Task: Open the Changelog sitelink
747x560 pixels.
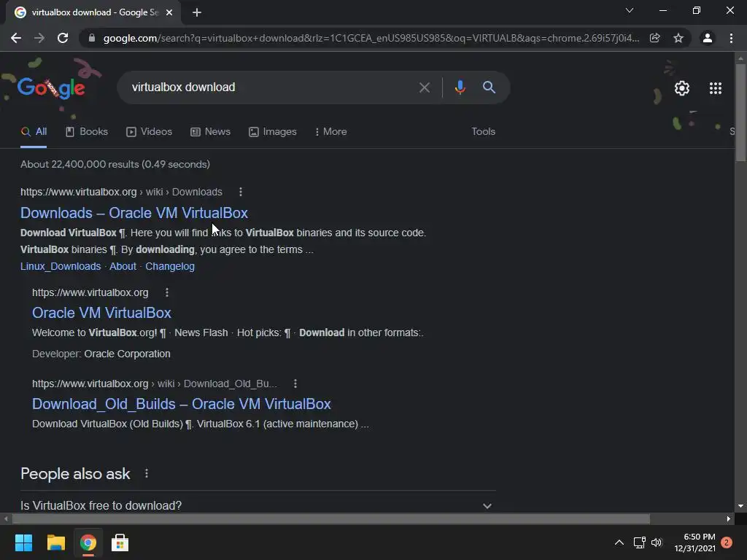Action: (x=169, y=267)
